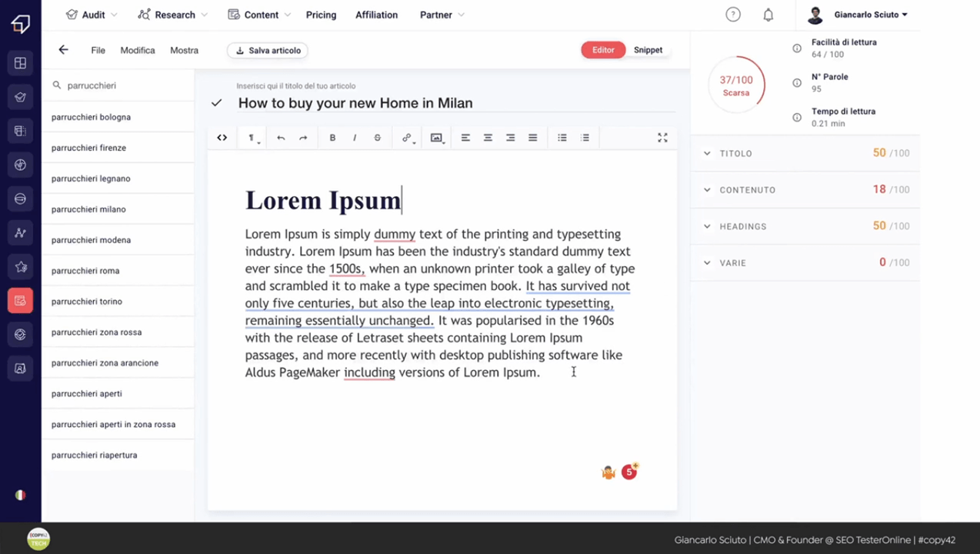Viewport: 980px width, 554px height.
Task: Click the Bold formatting icon
Action: 332,138
